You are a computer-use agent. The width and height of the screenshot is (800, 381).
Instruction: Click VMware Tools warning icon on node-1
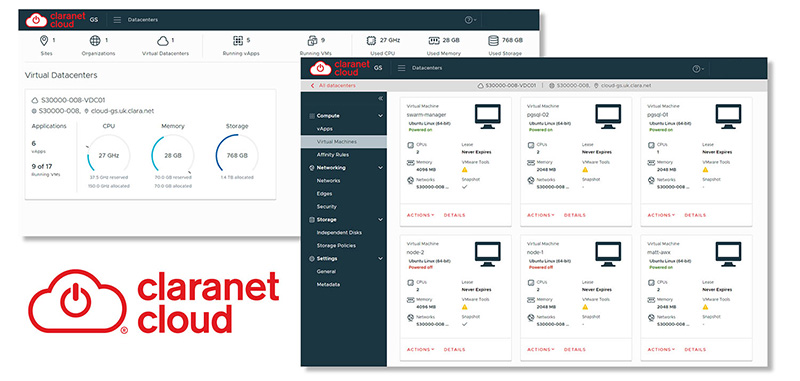click(585, 307)
